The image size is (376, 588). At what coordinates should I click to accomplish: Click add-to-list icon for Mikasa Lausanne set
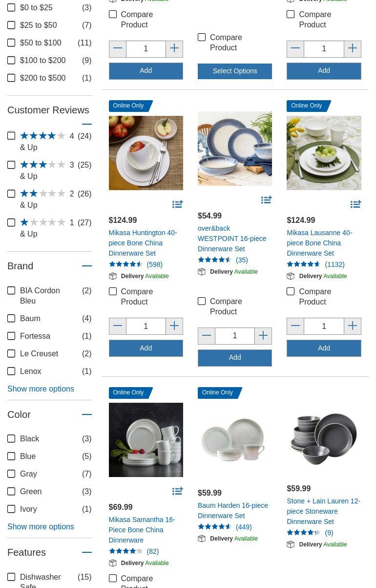point(355,204)
